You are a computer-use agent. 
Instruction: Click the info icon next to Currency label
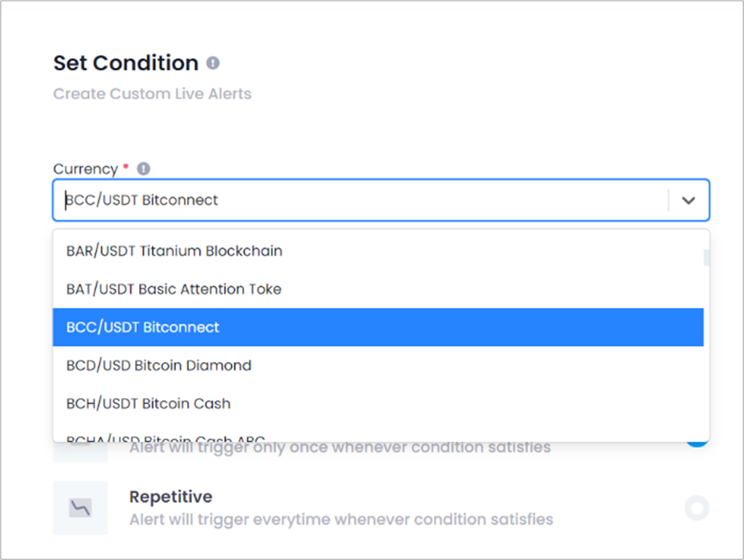point(143,168)
